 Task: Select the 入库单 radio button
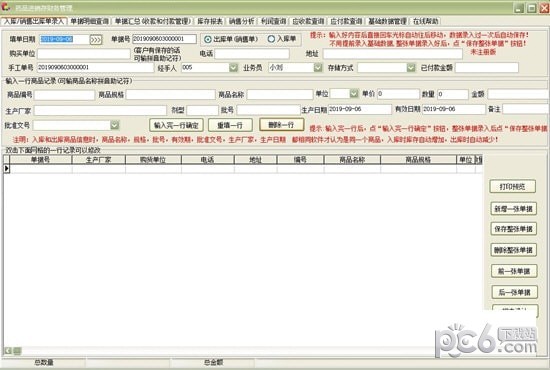tap(271, 39)
